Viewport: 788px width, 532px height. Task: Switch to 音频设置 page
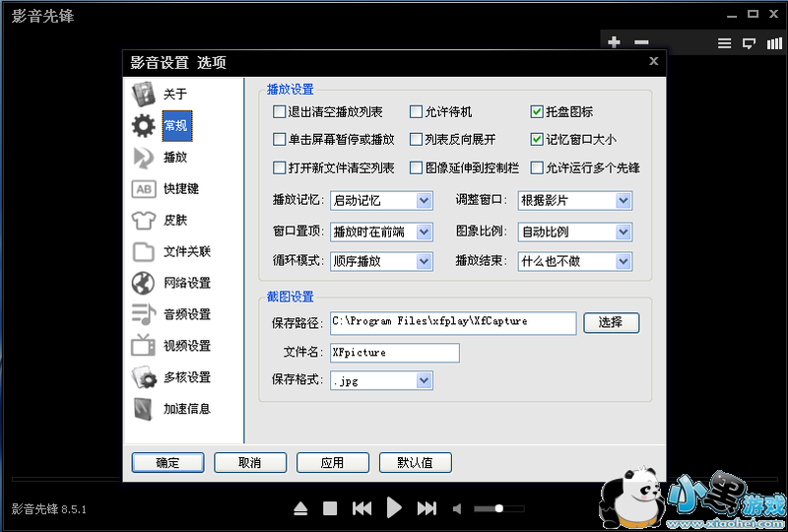187,314
